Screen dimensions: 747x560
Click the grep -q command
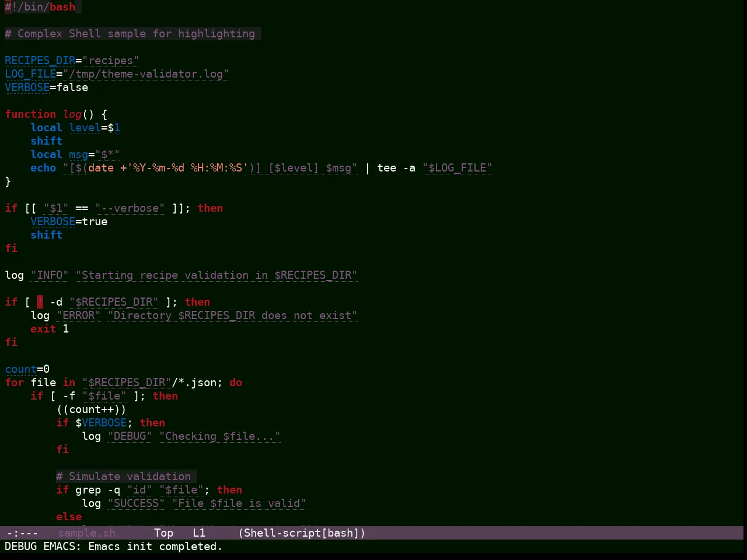97,490
